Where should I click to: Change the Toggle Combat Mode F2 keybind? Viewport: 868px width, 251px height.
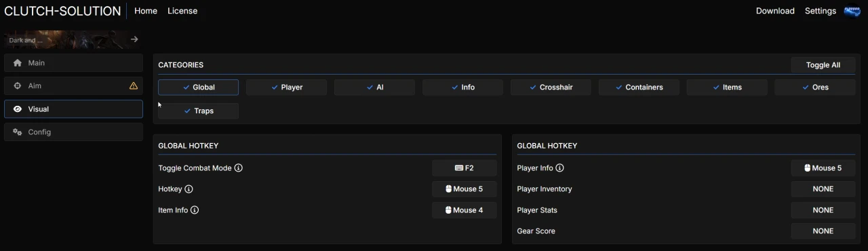465,168
